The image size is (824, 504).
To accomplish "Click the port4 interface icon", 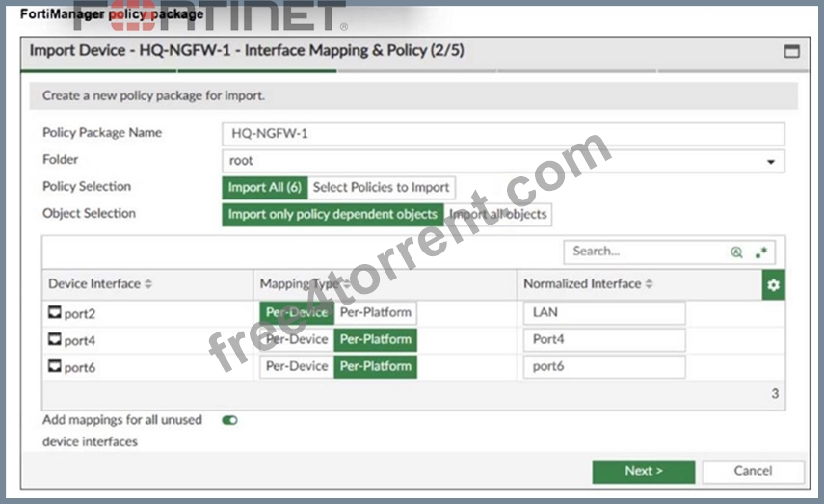I will (55, 339).
